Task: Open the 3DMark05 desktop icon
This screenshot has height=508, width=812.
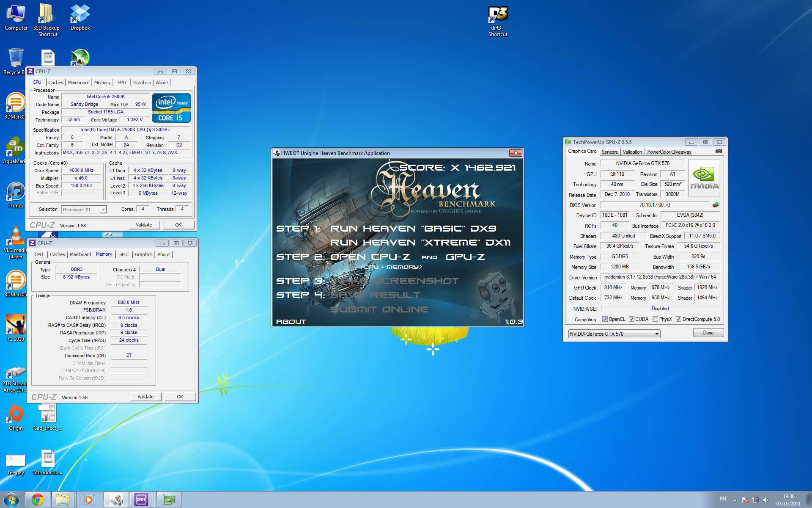Action: click(x=15, y=284)
